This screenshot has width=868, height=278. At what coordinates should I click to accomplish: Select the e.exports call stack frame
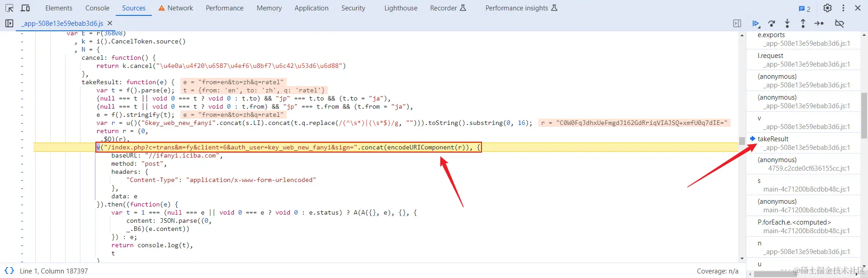[x=803, y=39]
